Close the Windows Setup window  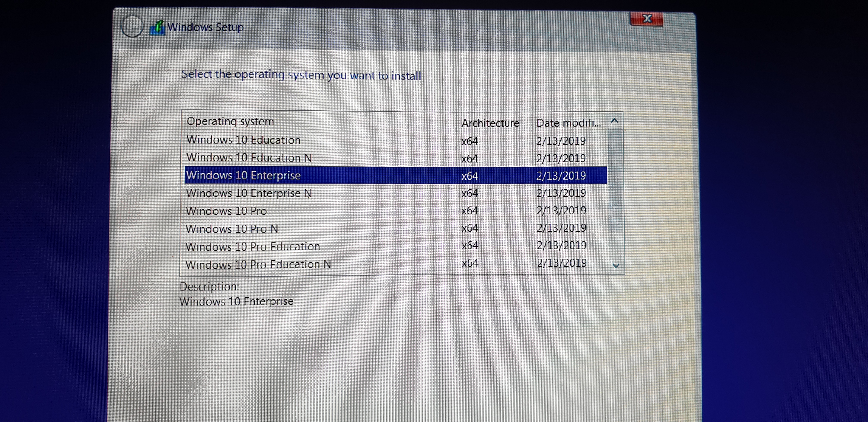[646, 19]
